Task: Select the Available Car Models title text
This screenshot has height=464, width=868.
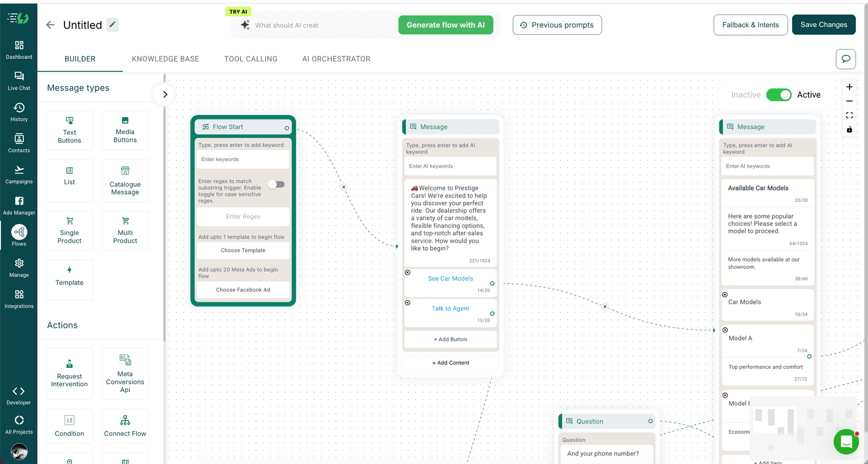Action: [x=758, y=188]
